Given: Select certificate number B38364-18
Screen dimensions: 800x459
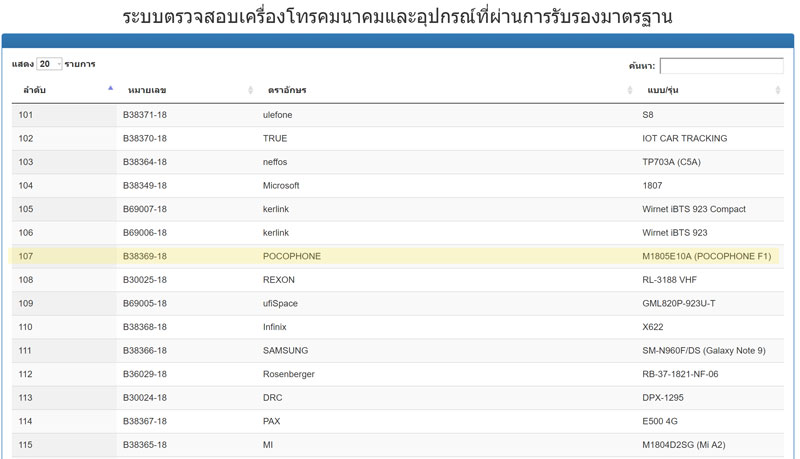Looking at the screenshot, I should (x=145, y=162).
